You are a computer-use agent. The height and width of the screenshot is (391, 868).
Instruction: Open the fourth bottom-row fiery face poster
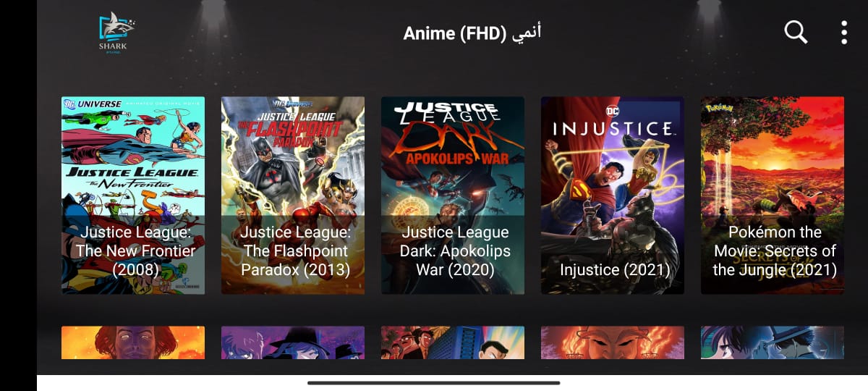pos(613,342)
